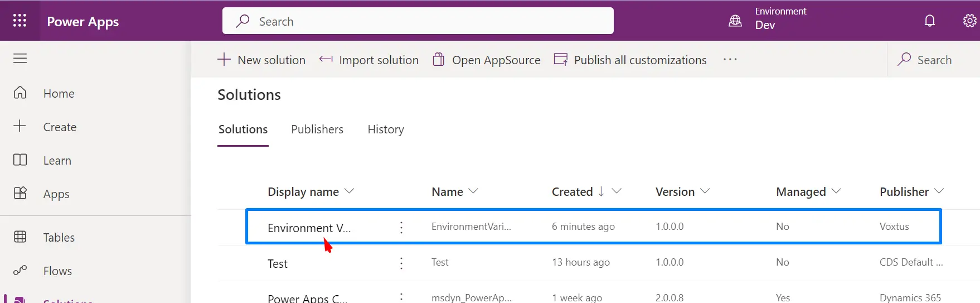Expand the Name column dropdown

473,191
